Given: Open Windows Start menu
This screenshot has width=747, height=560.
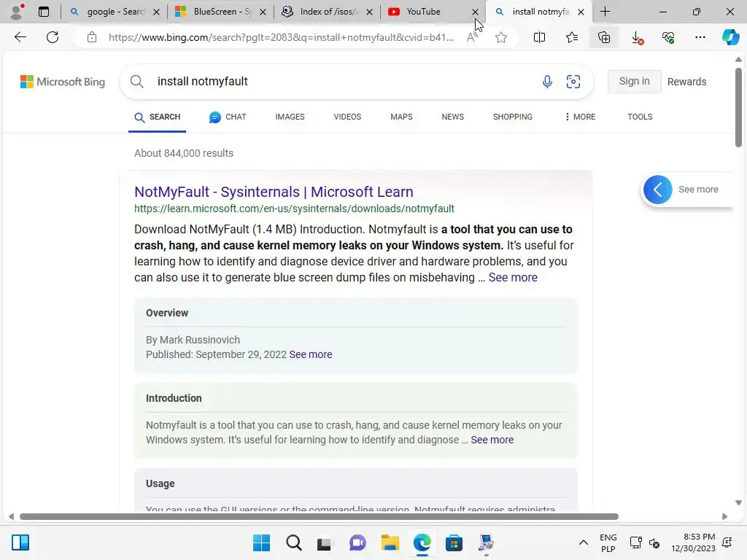Looking at the screenshot, I should click(261, 542).
